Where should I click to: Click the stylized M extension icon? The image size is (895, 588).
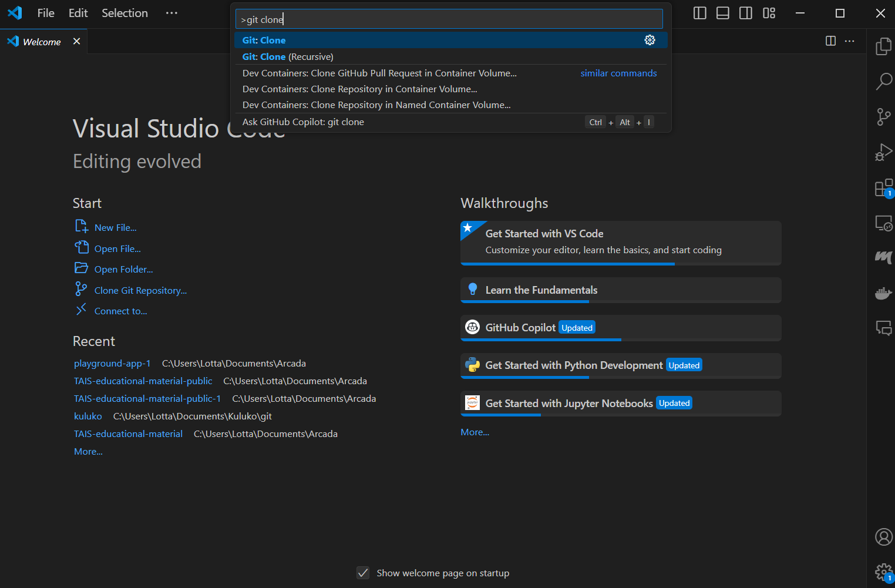coord(883,257)
